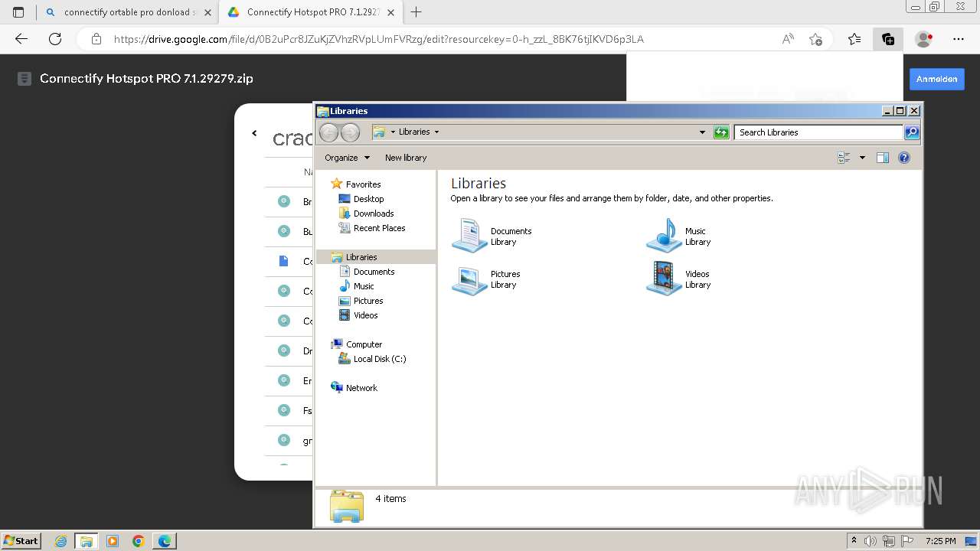Open a new Edge tab

point(416,12)
